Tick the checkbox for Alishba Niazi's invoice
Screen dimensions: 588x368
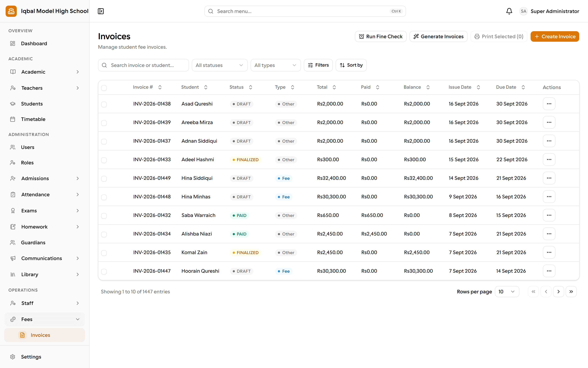104,234
